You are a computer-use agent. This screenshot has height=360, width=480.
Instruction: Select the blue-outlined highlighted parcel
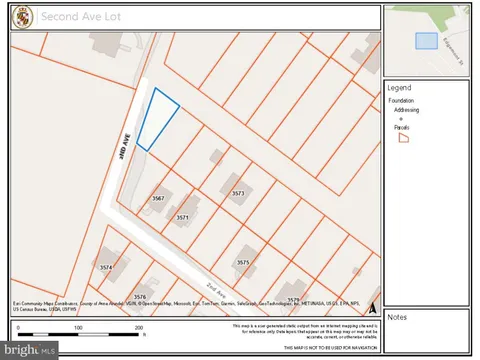(157, 119)
